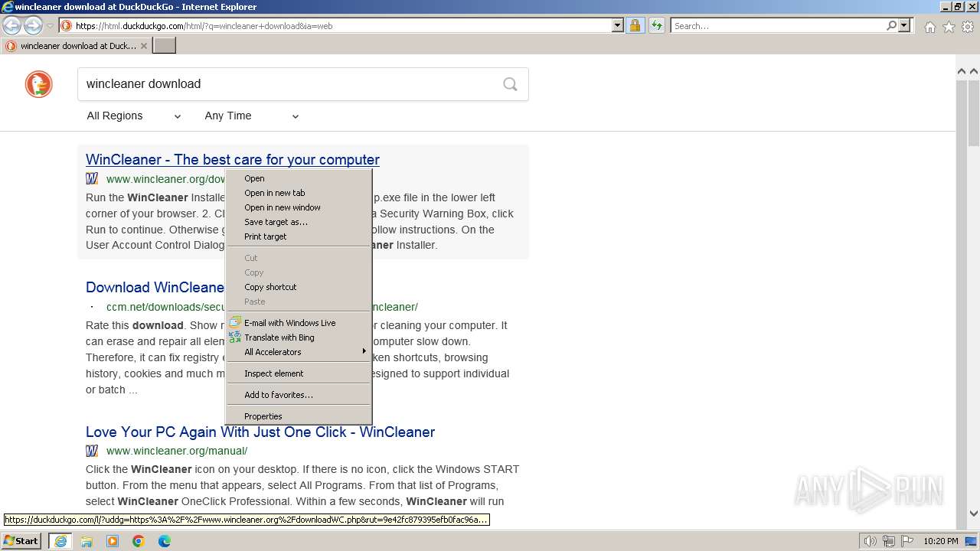Viewport: 980px width, 551px height.
Task: Click the search magnifier in IE search box
Action: point(891,25)
